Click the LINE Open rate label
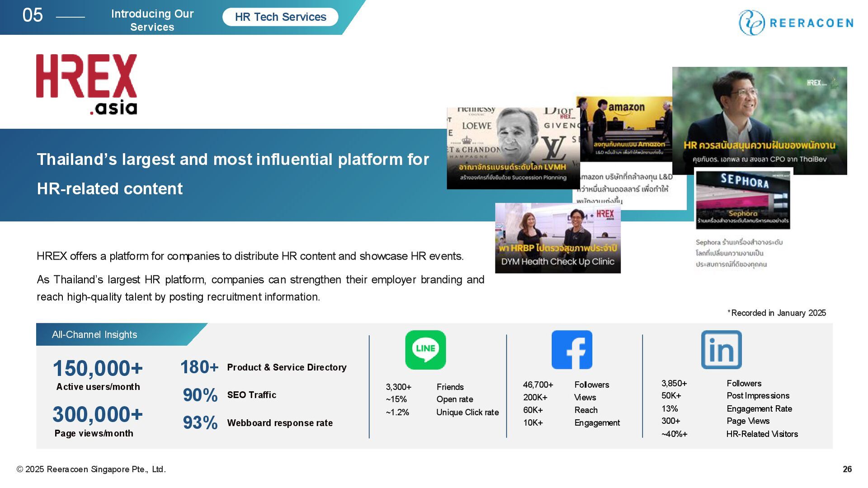 [x=455, y=399]
